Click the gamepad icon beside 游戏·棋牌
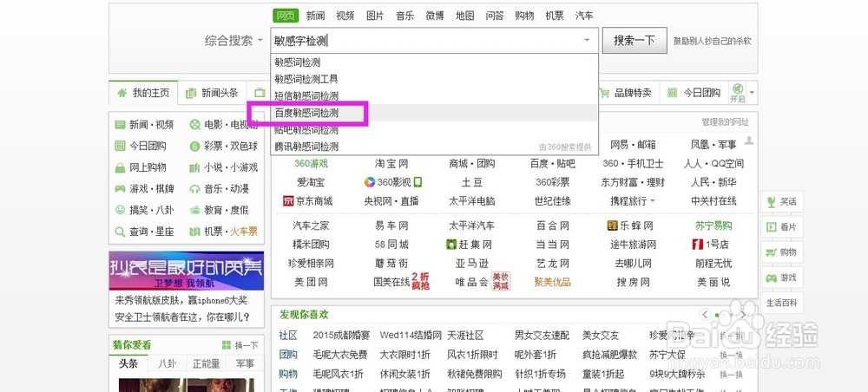 (x=120, y=189)
